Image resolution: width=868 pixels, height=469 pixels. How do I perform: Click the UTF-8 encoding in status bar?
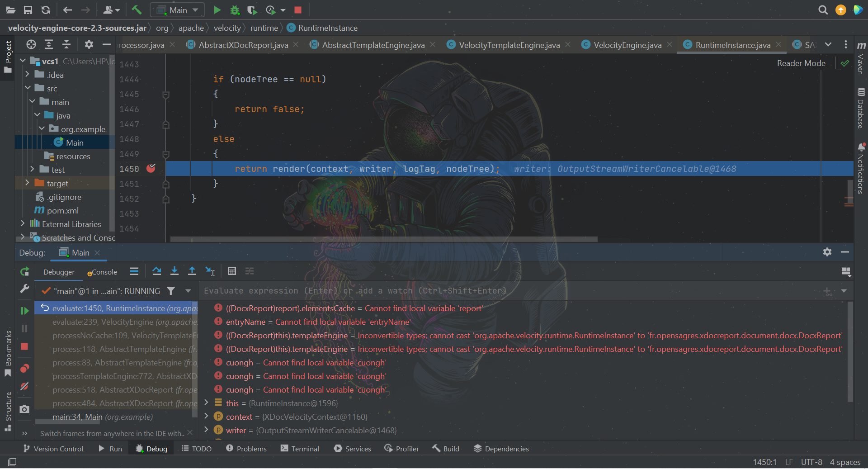pyautogui.click(x=811, y=462)
